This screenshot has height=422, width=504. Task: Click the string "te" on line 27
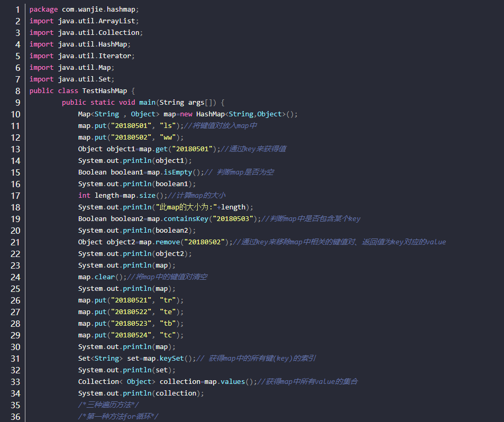pyautogui.click(x=168, y=312)
